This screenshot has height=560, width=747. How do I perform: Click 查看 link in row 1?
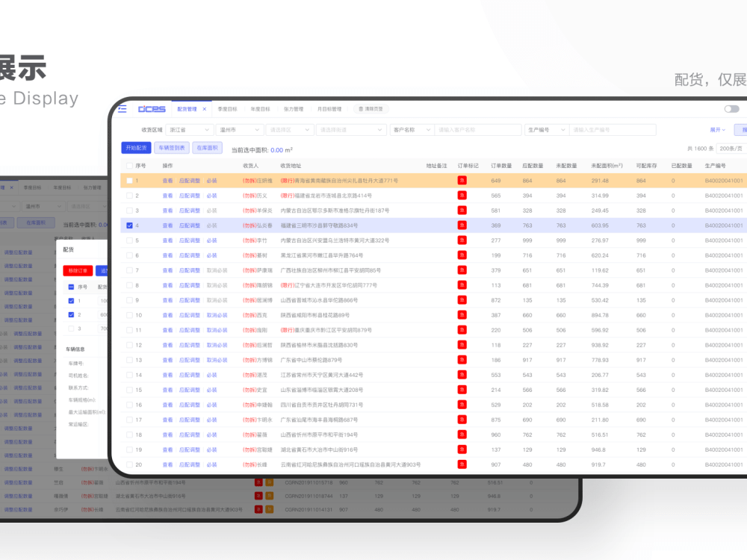(x=167, y=181)
